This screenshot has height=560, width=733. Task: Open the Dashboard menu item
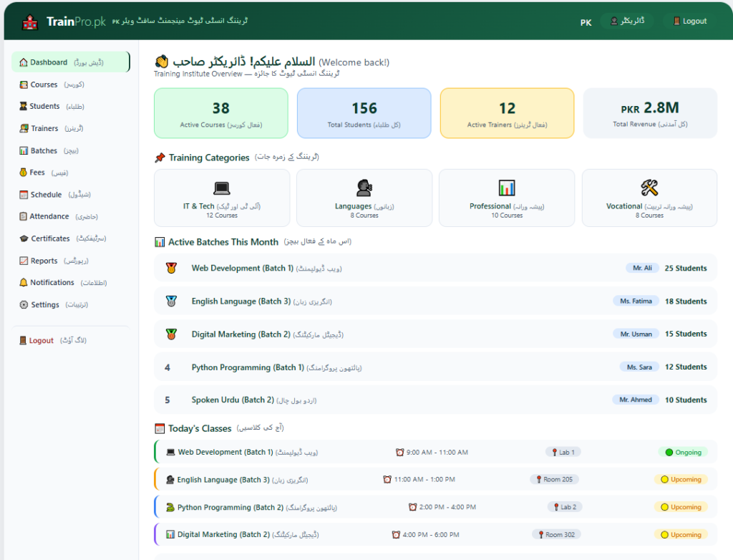tap(71, 62)
